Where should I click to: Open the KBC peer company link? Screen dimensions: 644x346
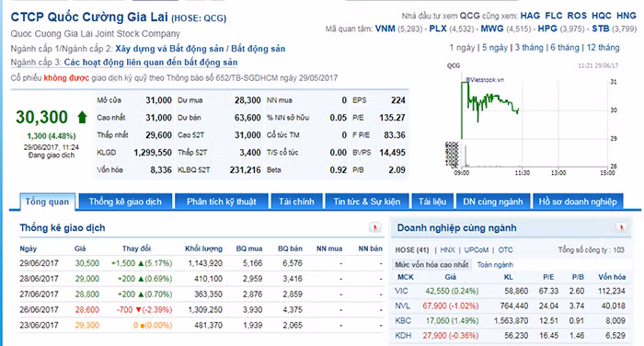tap(403, 320)
